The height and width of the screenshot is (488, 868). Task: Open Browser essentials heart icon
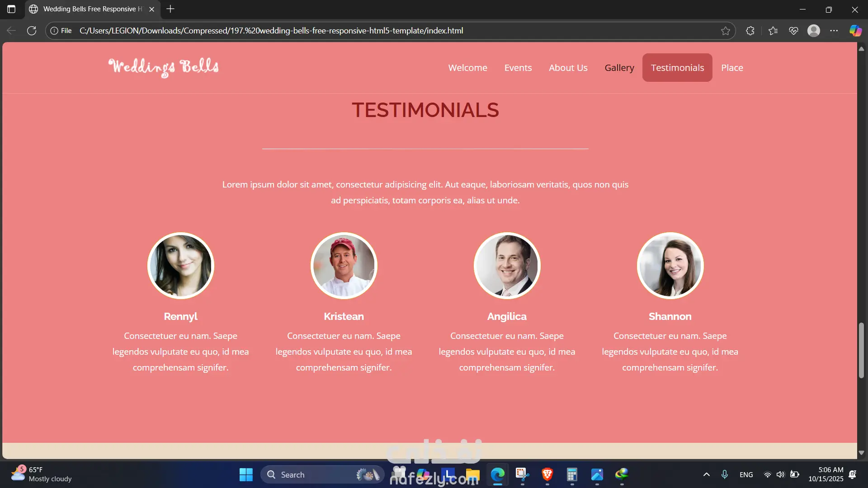tap(793, 31)
